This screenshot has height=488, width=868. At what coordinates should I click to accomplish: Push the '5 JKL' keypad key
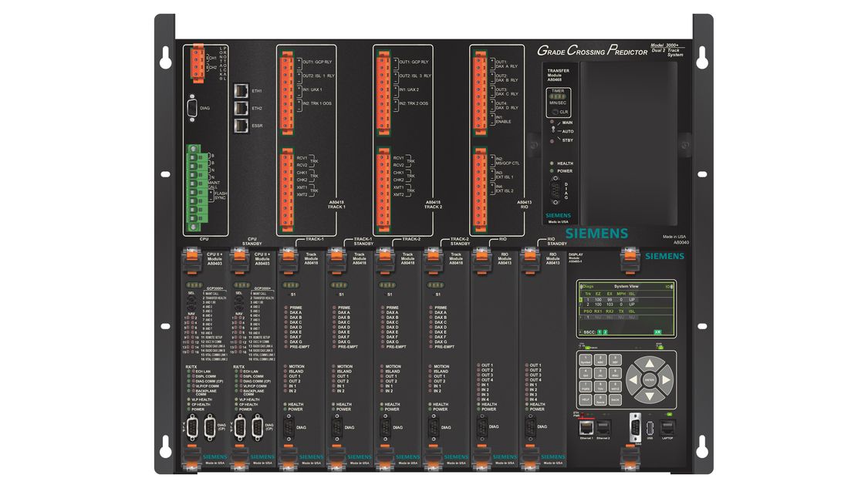(600, 373)
